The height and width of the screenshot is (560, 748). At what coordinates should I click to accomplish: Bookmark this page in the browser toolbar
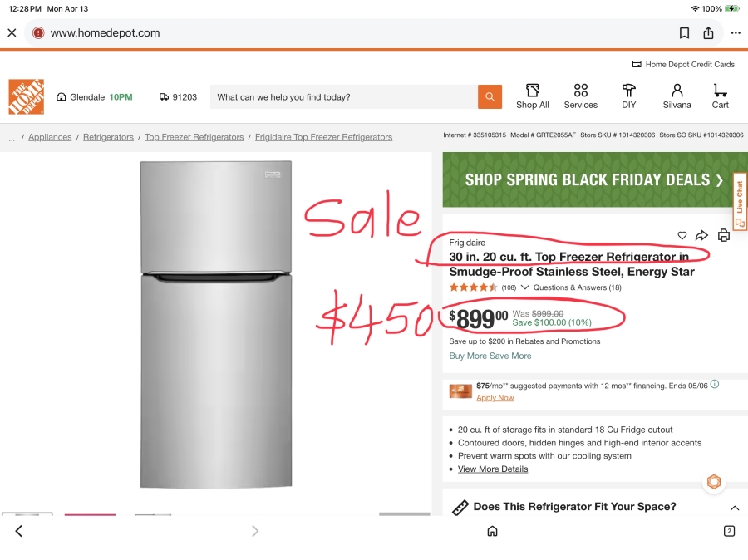684,33
